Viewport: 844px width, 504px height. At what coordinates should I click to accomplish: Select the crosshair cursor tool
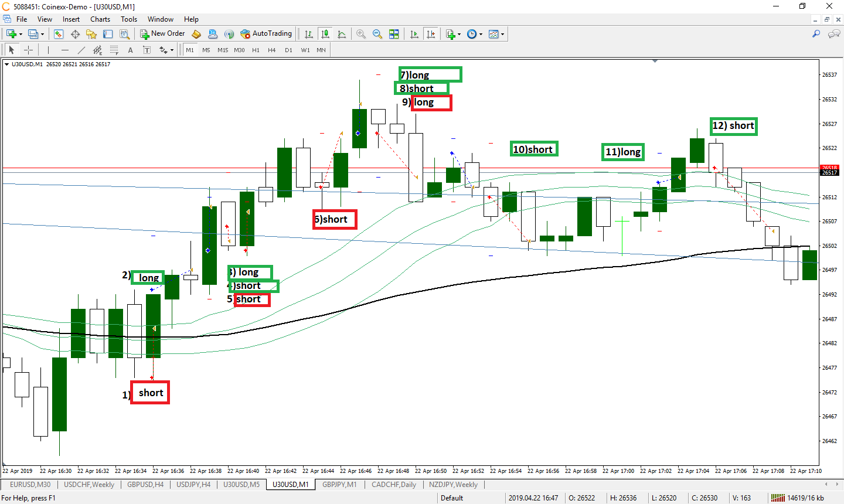click(28, 50)
